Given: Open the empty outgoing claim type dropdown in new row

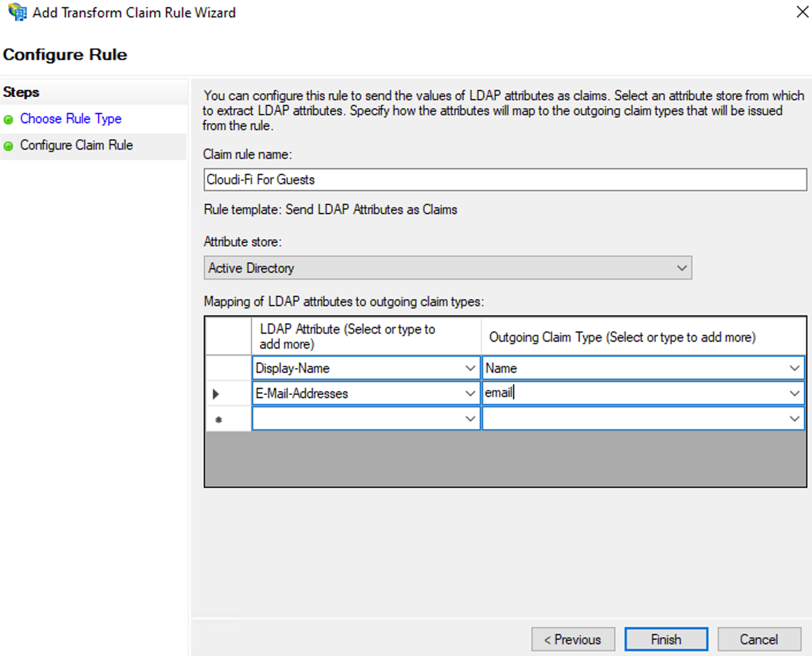Looking at the screenshot, I should [795, 419].
